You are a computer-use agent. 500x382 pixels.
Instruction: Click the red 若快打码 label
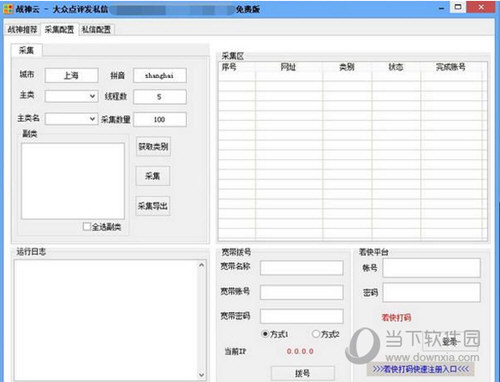point(396,318)
